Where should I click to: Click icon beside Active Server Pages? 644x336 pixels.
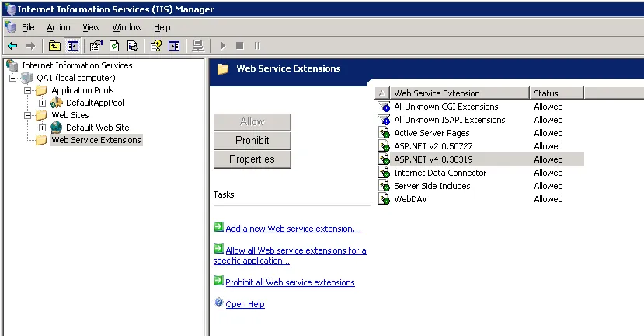click(x=384, y=133)
